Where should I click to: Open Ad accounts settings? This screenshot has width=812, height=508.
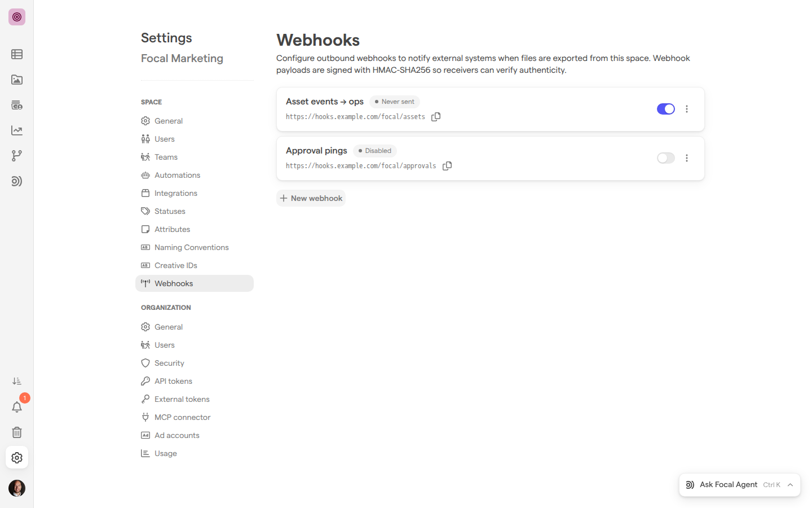(x=195, y=435)
